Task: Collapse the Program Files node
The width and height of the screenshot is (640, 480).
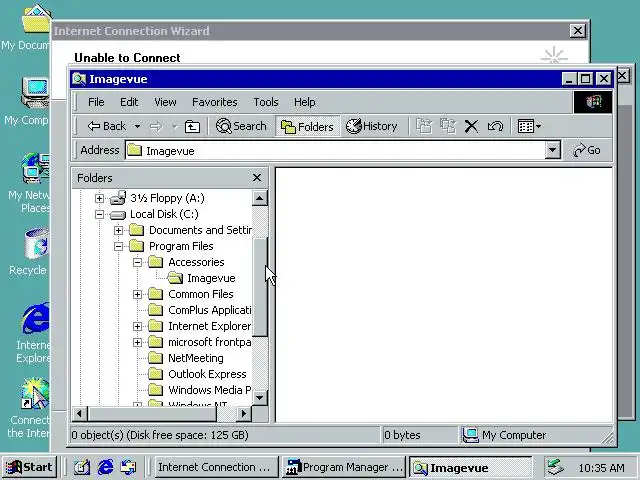Action: click(x=118, y=246)
